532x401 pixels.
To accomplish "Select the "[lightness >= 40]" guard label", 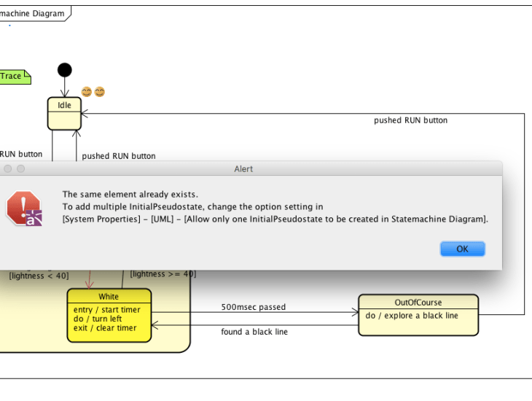I will [163, 274].
